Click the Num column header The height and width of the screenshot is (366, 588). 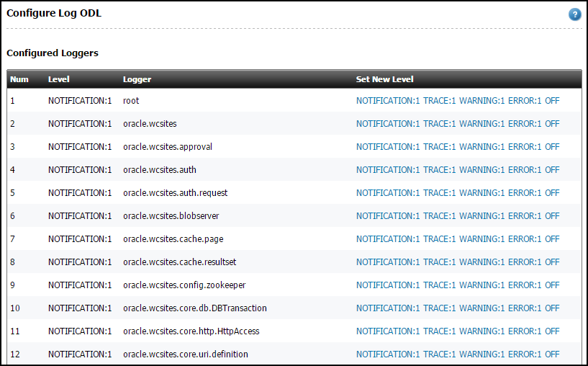pos(19,79)
